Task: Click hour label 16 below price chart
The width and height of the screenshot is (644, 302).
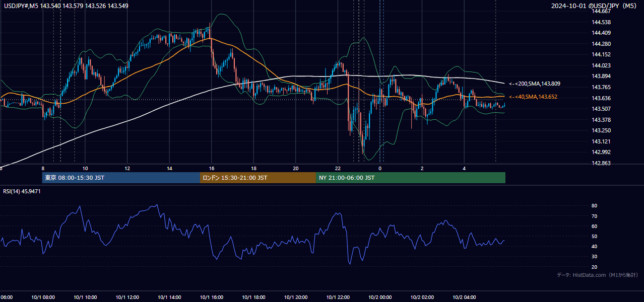Action: [x=212, y=169]
